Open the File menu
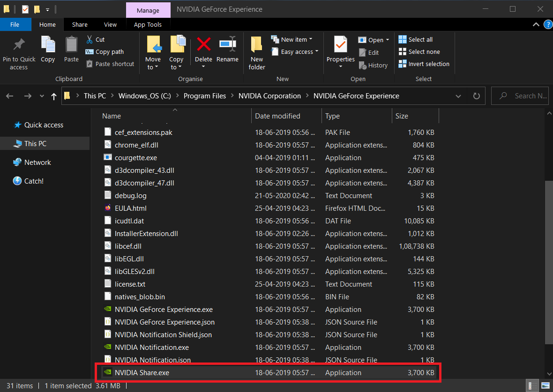Screen dimensions: 553x392 pyautogui.click(x=15, y=24)
